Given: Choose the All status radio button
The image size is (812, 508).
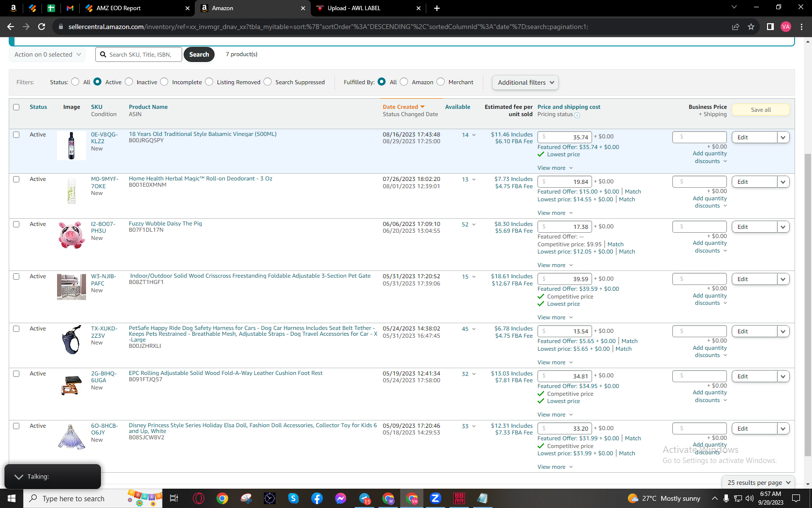Looking at the screenshot, I should [75, 82].
